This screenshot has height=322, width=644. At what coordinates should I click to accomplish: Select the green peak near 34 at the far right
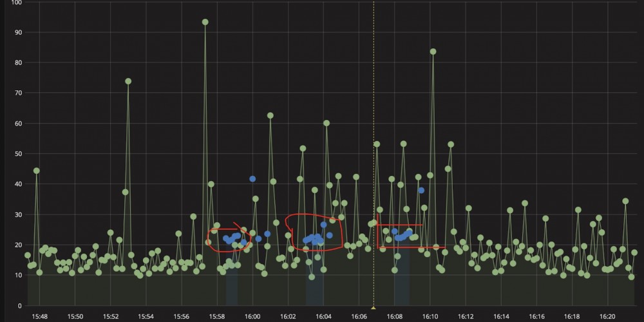pyautogui.click(x=625, y=201)
